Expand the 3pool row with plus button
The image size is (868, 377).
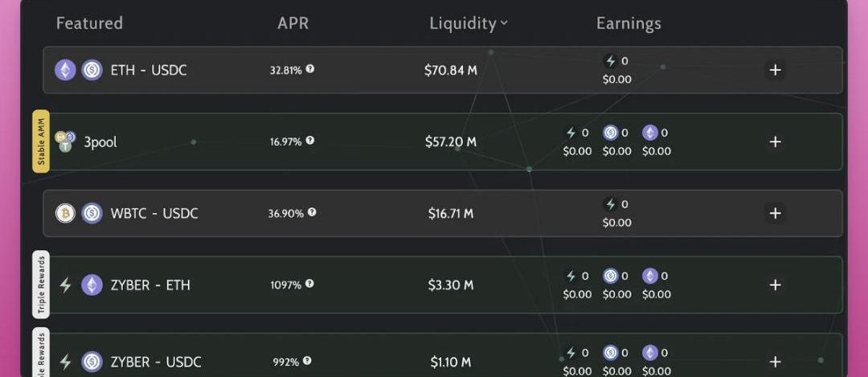pyautogui.click(x=775, y=141)
